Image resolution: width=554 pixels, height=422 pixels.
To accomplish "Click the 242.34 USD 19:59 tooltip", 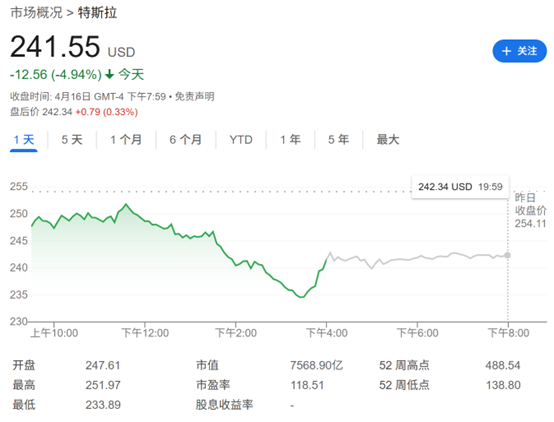I will (460, 187).
